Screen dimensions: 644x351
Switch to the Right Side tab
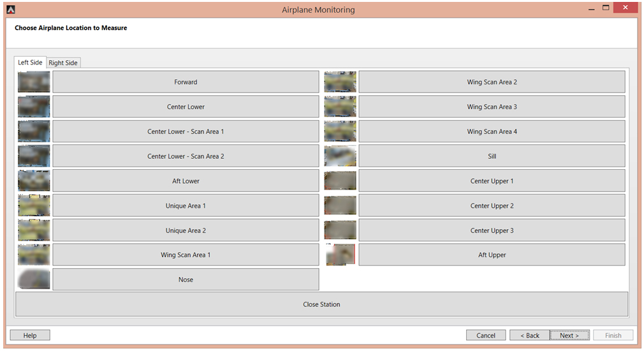[x=63, y=63]
